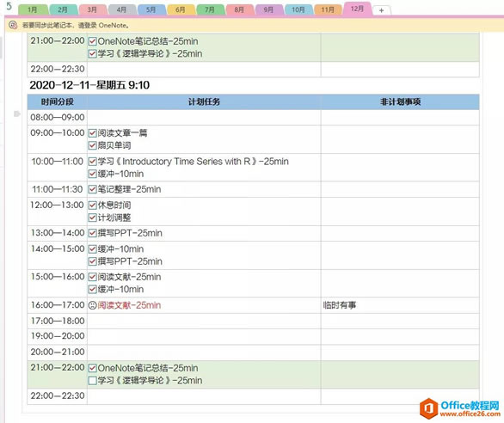Open the 9月 section tab
504x423 pixels.
(x=269, y=10)
